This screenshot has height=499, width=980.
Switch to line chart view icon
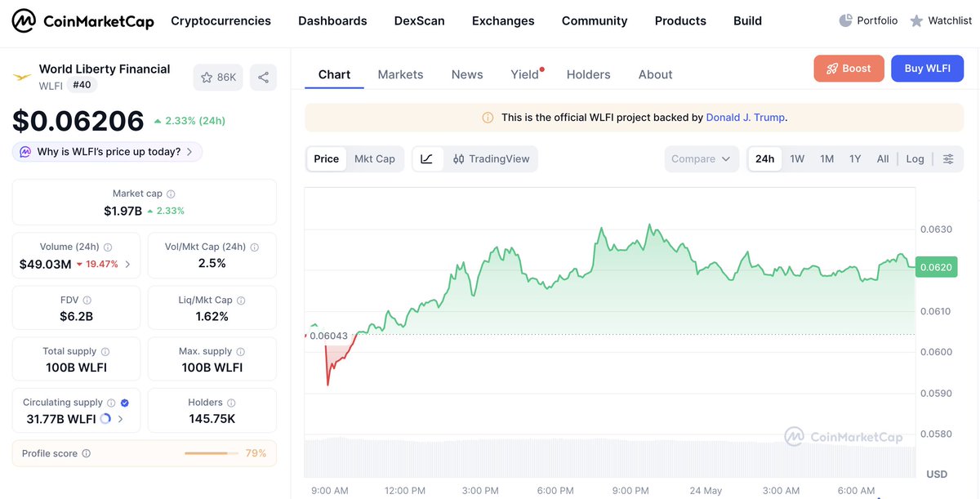[427, 159]
